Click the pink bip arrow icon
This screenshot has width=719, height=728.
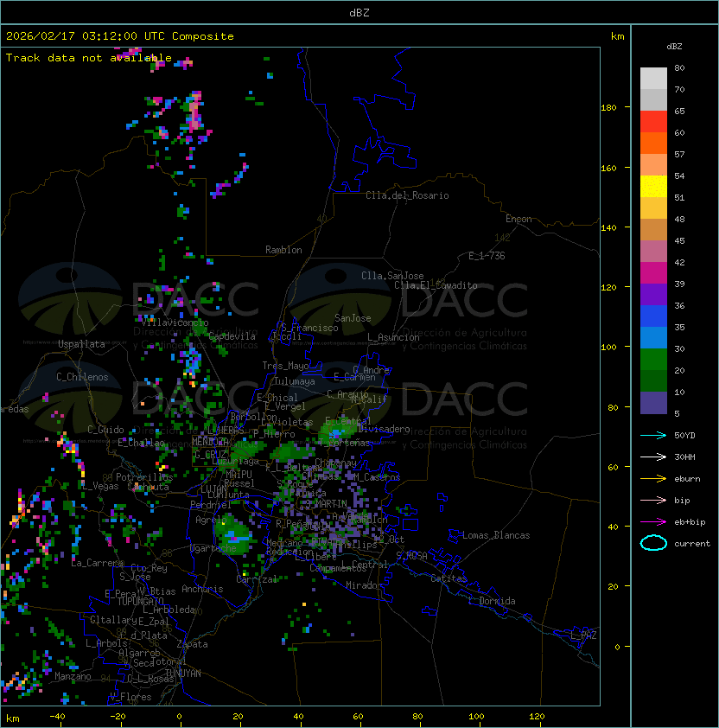653,500
